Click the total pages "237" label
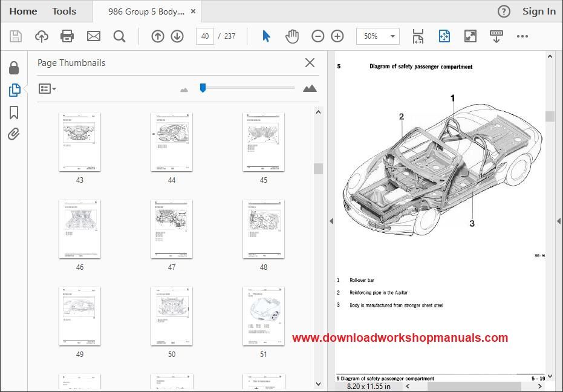563x392 pixels. [230, 36]
